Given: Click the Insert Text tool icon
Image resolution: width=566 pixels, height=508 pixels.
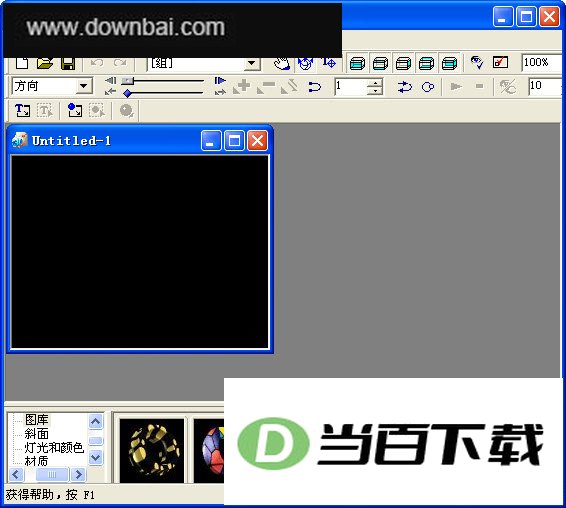Looking at the screenshot, I should (22, 110).
